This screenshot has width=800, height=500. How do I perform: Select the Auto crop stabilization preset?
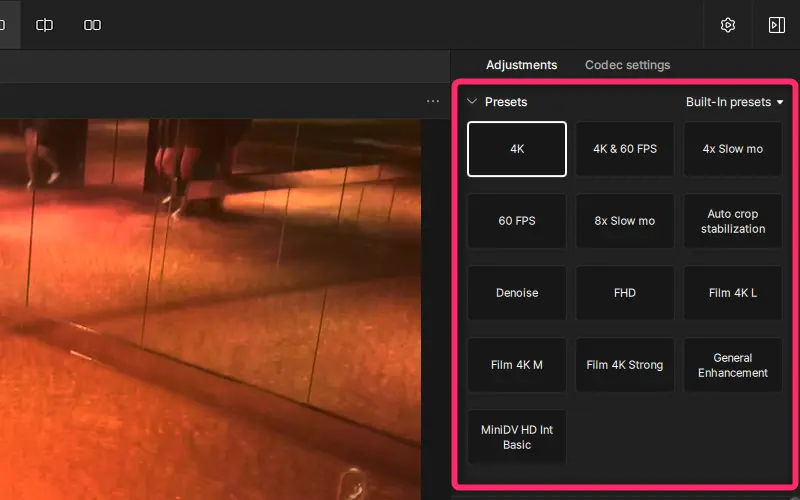pos(733,221)
